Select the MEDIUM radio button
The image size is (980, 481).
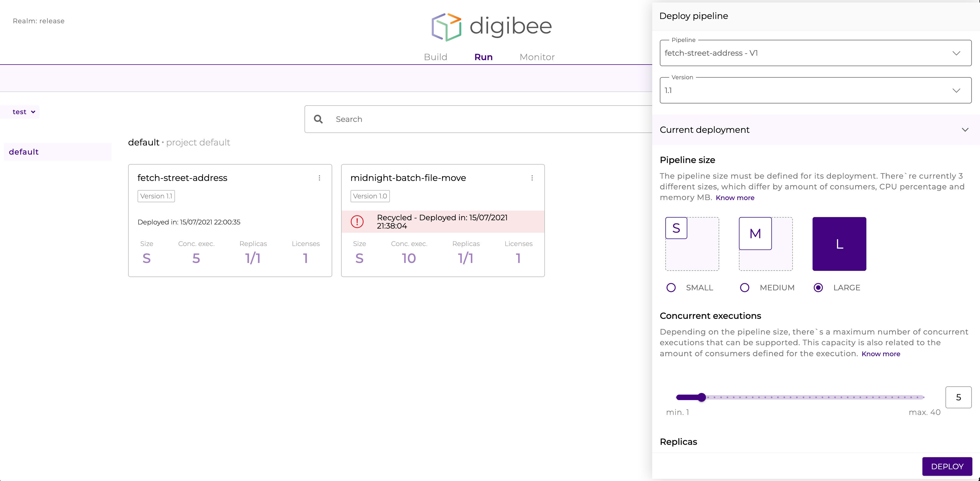744,288
